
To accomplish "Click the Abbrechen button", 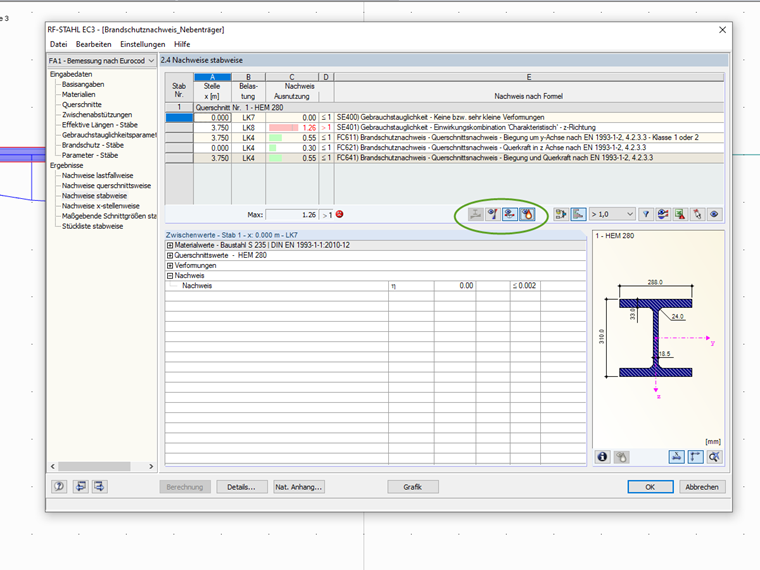I will 702,487.
